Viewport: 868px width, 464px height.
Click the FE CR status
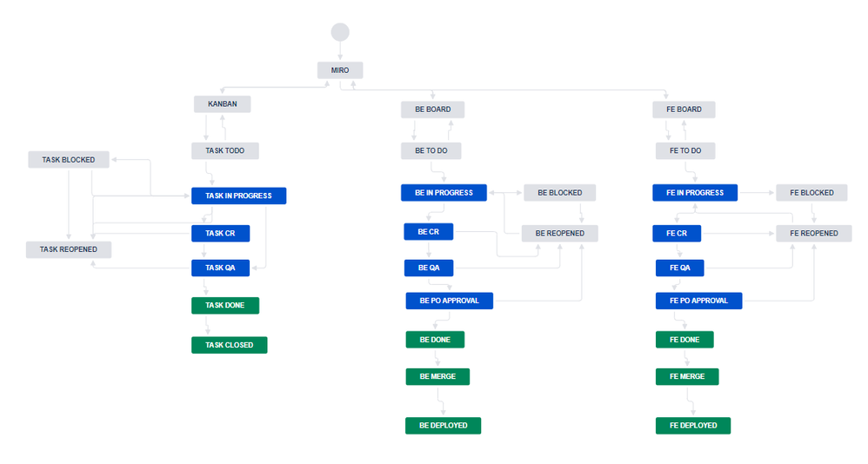point(677,234)
